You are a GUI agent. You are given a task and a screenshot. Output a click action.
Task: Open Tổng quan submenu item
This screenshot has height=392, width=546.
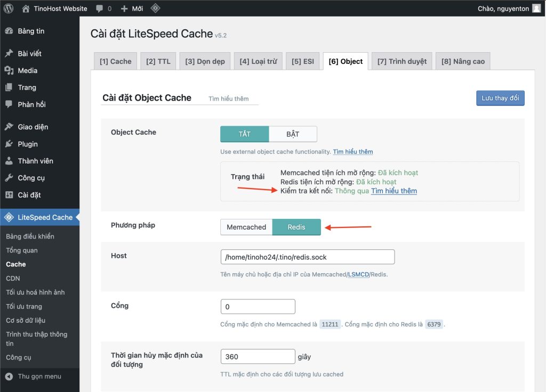[21, 250]
